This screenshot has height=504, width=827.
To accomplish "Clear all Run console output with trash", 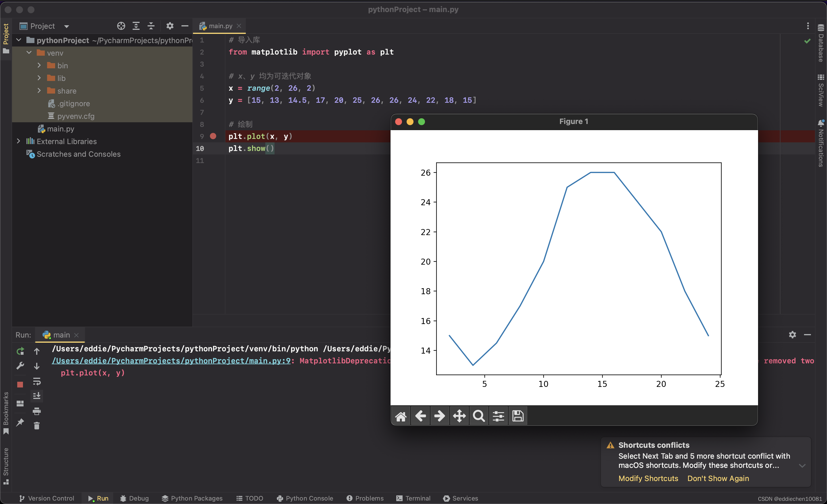I will tap(36, 426).
